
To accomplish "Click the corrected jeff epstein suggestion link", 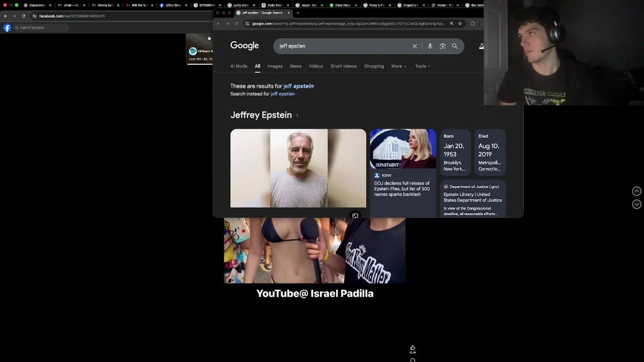I will click(298, 86).
